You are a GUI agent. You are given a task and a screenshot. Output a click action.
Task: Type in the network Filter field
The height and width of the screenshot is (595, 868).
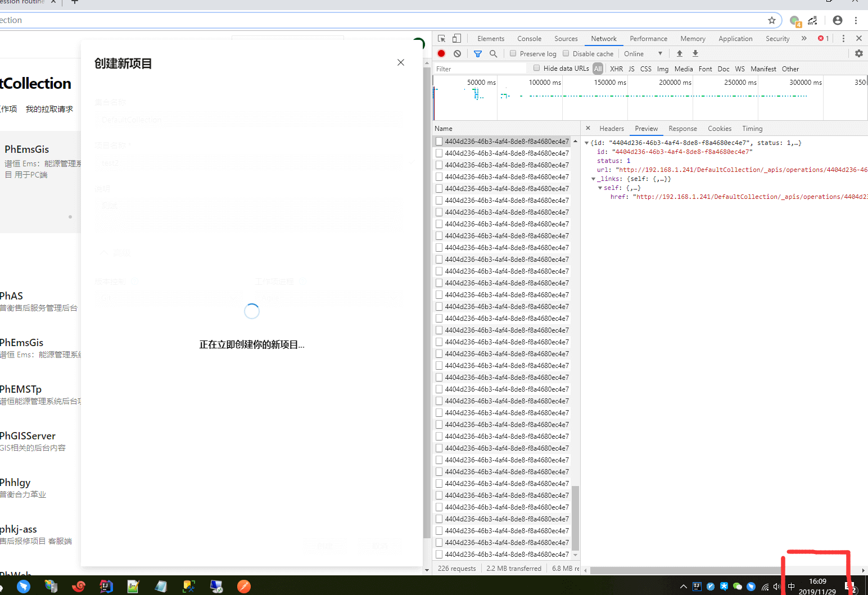click(x=478, y=69)
